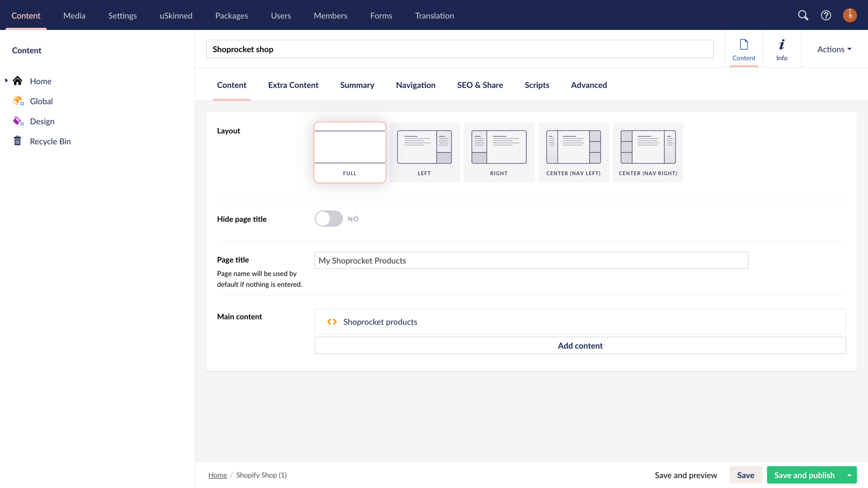Viewport: 868px width, 488px height.
Task: Click the Add content button
Action: (x=580, y=345)
